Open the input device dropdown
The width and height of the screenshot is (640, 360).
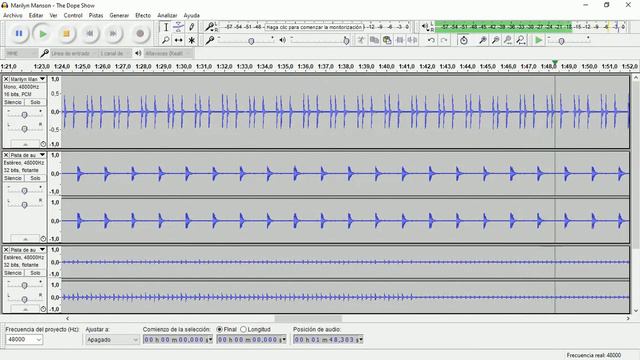click(x=74, y=53)
